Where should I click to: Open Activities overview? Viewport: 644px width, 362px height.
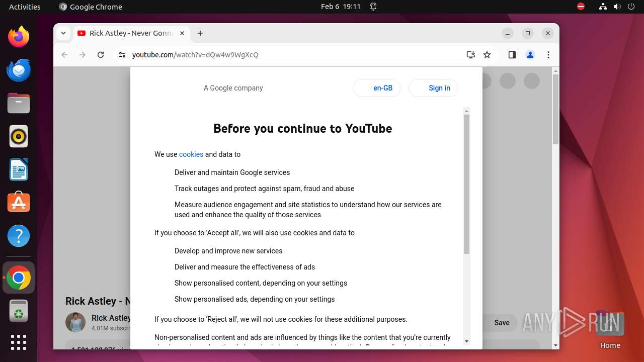[25, 7]
